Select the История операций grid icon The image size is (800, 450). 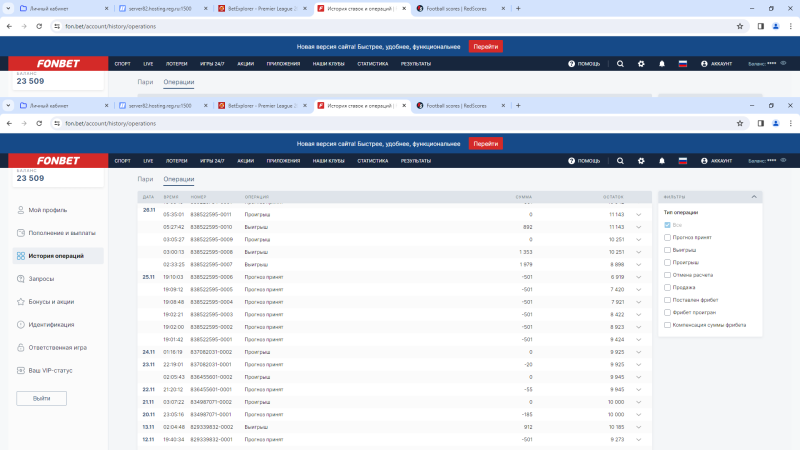(20, 256)
